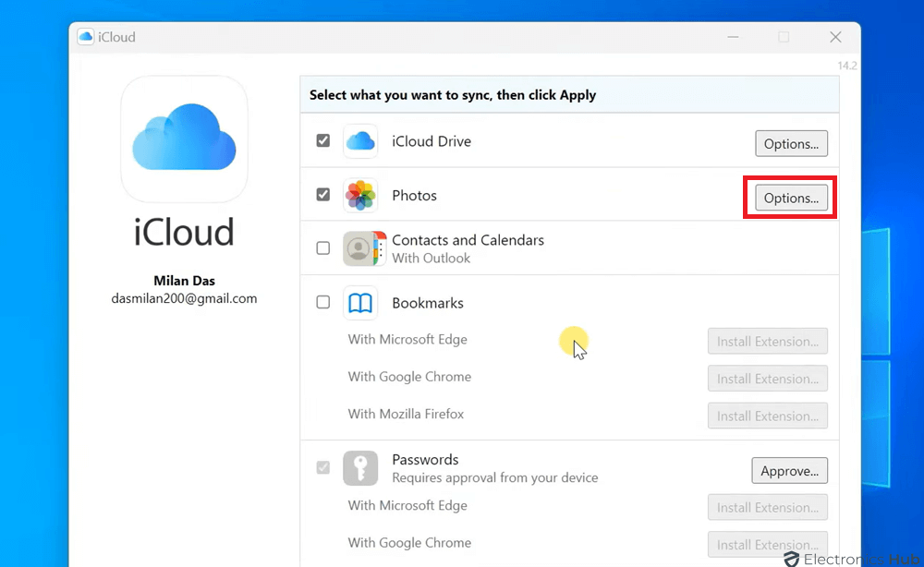Install Extension for Bookmarks with Mozilla Firefox
This screenshot has height=567, width=924.
pyautogui.click(x=767, y=416)
